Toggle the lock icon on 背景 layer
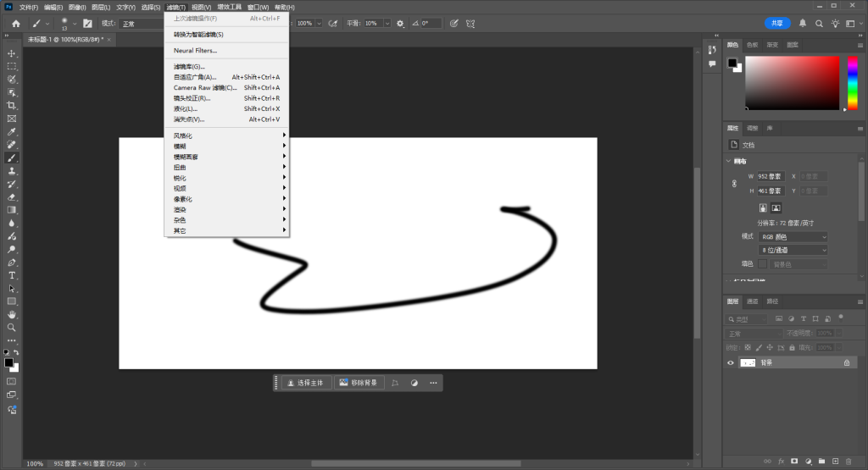Screen dimensions: 868x470 [846, 362]
